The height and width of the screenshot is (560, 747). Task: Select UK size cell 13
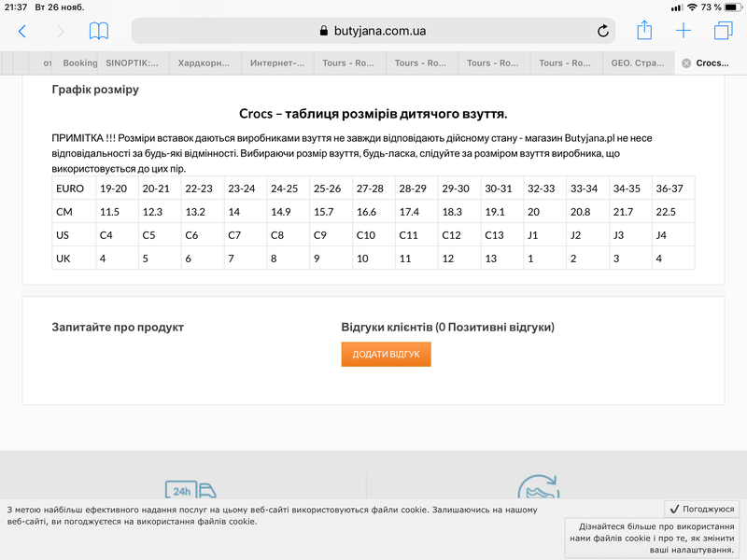(502, 259)
